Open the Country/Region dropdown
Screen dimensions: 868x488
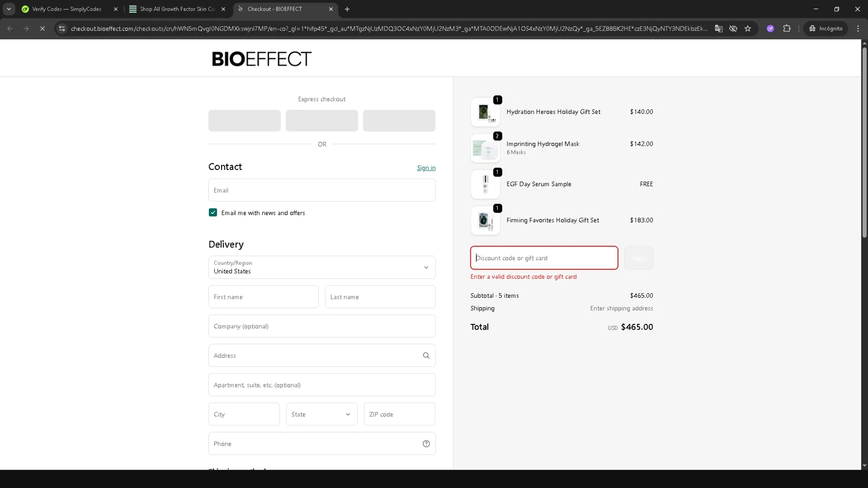(322, 267)
